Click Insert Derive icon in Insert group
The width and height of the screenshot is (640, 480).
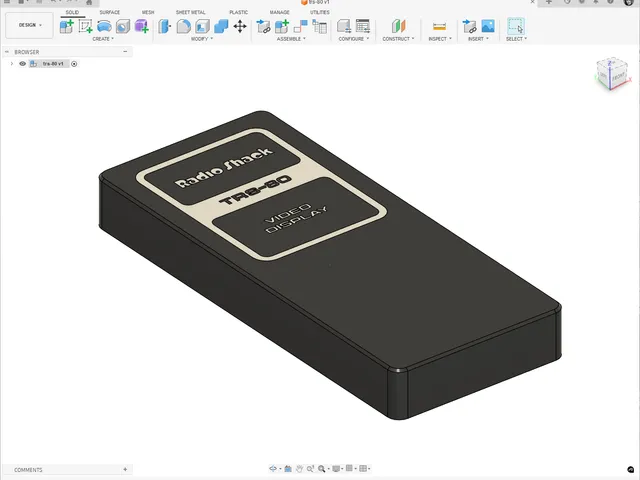coord(469,27)
